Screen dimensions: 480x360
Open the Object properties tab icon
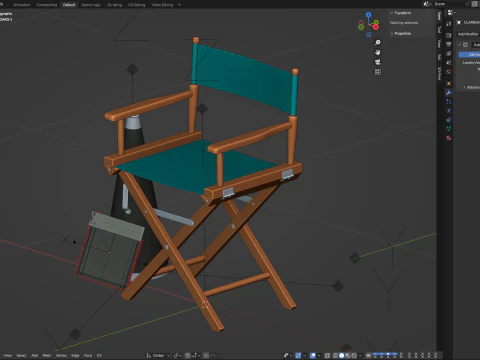click(x=449, y=83)
